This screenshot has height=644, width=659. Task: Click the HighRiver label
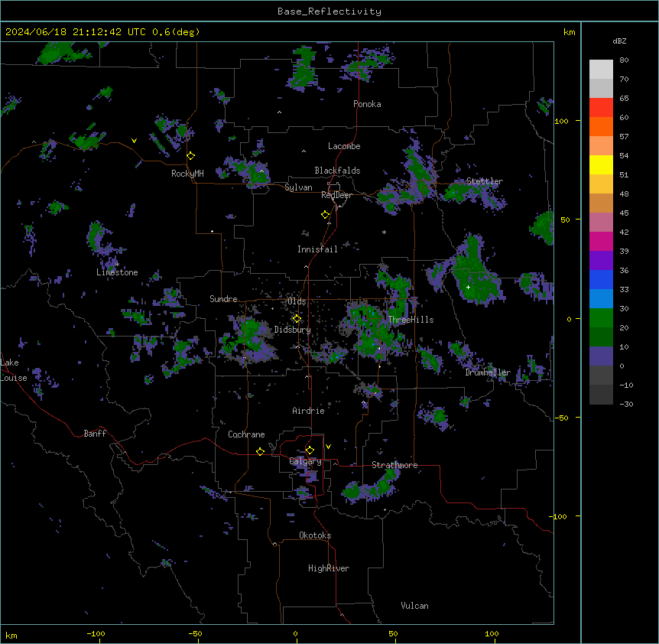click(329, 568)
